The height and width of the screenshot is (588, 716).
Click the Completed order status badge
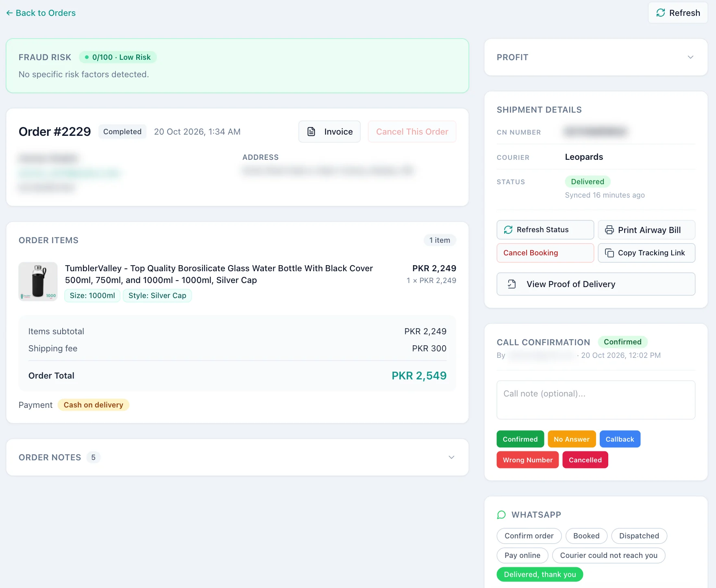[x=122, y=132]
